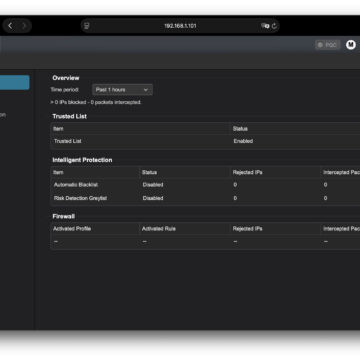Click the browser forward arrow
This screenshot has height=360, width=360.
[x=24, y=26]
